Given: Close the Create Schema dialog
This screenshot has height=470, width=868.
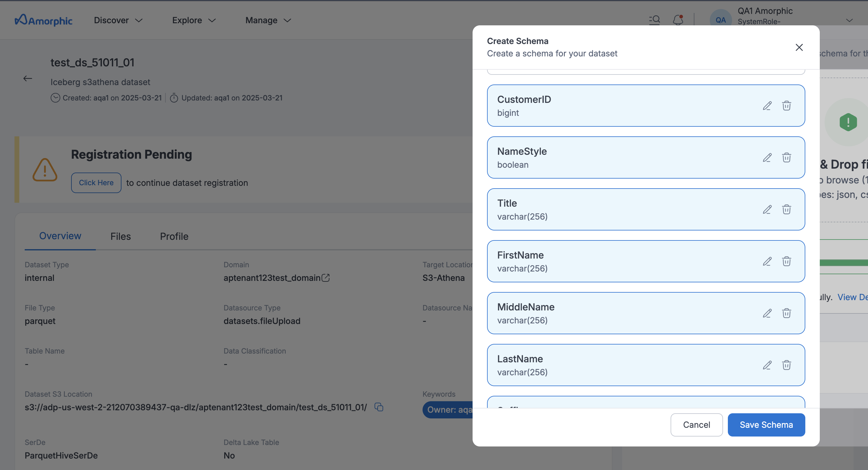Looking at the screenshot, I should tap(799, 47).
